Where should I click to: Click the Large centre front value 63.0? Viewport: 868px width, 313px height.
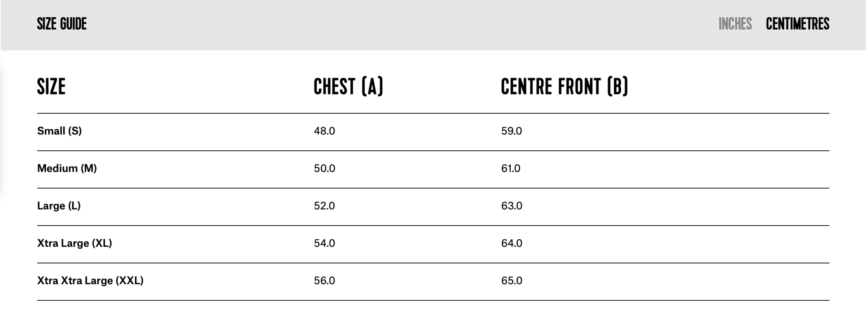(x=512, y=206)
